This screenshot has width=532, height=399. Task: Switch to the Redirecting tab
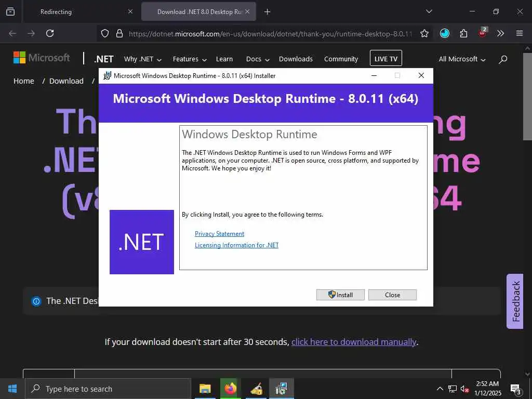click(x=56, y=12)
